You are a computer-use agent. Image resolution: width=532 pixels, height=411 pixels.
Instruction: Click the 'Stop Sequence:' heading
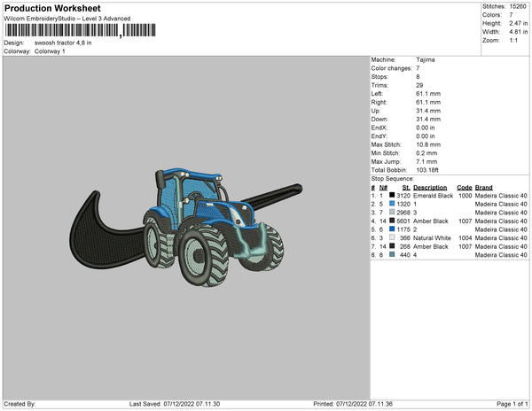393,179
